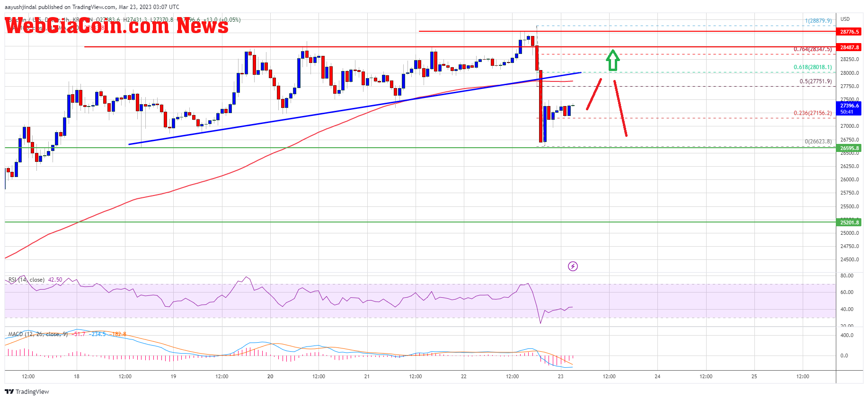Click the RSI 80.00 scale value

(x=847, y=276)
